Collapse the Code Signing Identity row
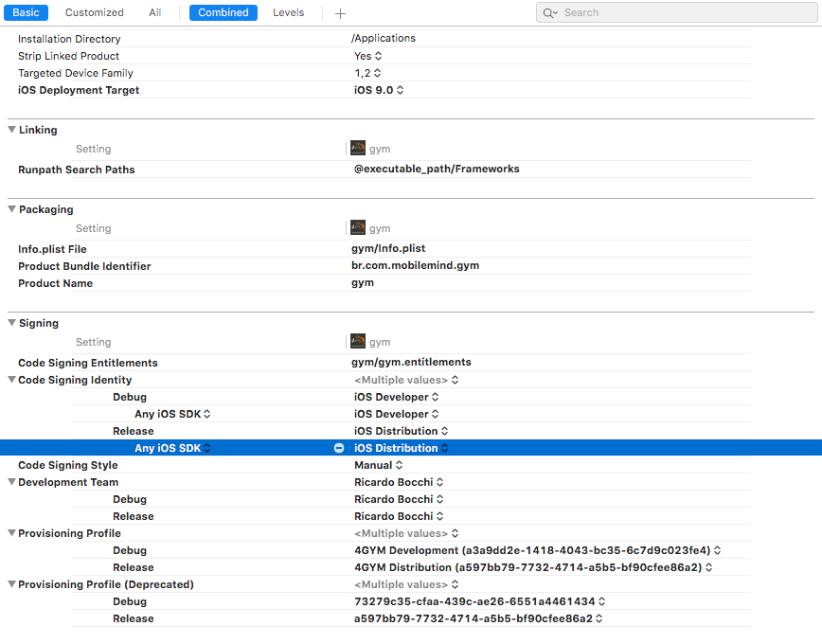This screenshot has height=644, width=822. 11,380
